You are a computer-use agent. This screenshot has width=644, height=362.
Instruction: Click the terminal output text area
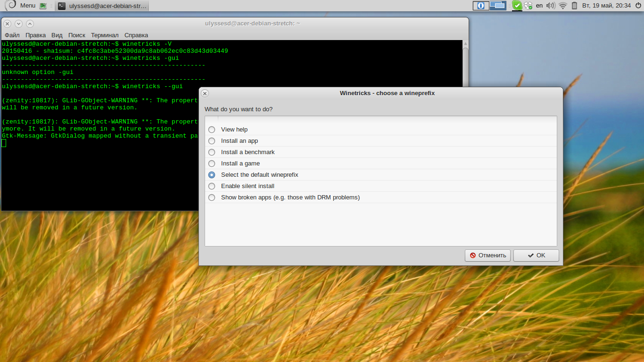click(x=100, y=125)
